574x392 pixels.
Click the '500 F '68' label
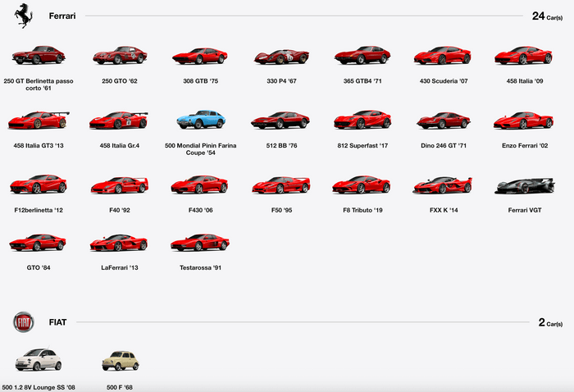pos(120,387)
